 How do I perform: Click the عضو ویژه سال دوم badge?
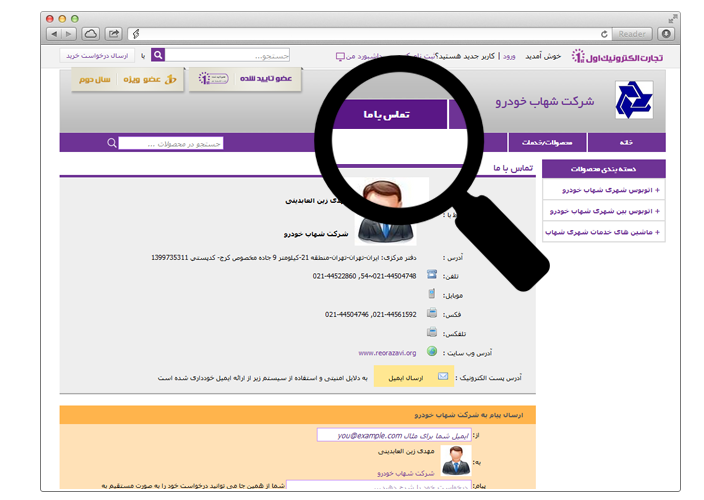[x=128, y=79]
